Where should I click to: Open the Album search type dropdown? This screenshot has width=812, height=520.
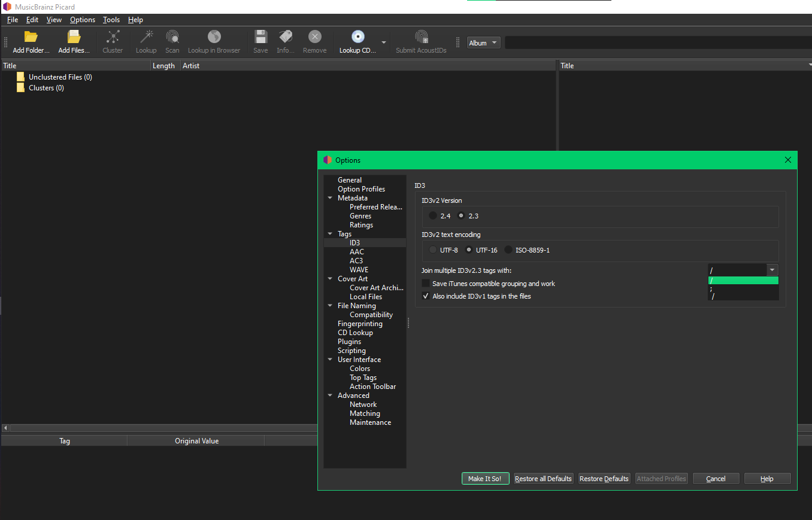483,42
